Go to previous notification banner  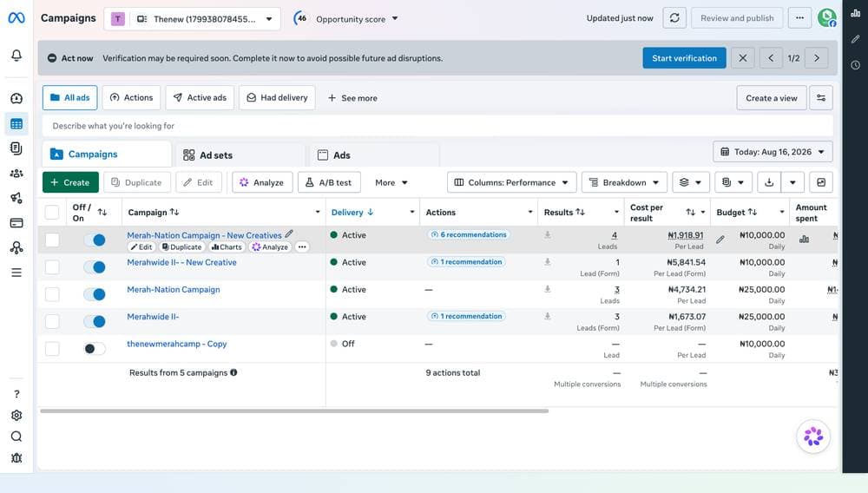(x=771, y=57)
